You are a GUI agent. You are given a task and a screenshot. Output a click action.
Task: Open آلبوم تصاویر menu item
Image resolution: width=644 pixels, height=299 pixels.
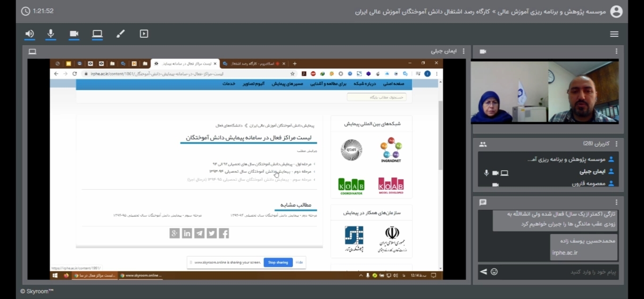[x=254, y=83]
